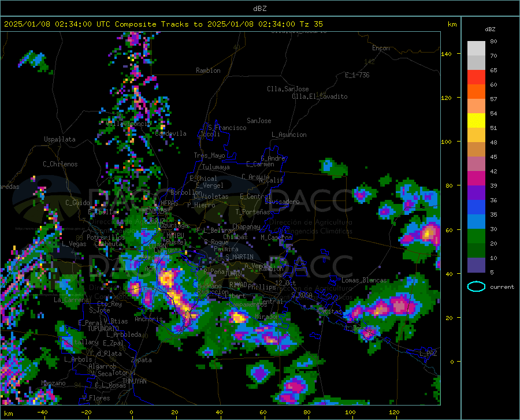
Task: Click the cyan 'current' ellipse legend icon
Action: [476, 287]
